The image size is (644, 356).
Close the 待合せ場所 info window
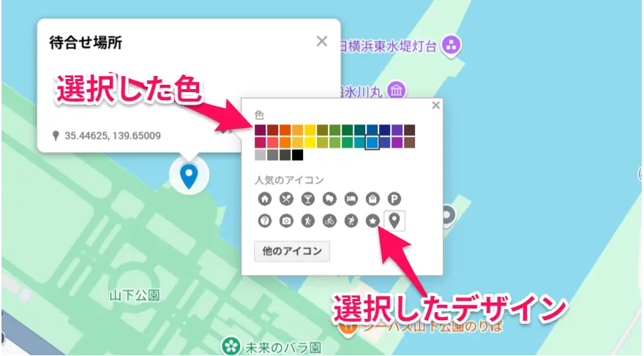pos(322,41)
